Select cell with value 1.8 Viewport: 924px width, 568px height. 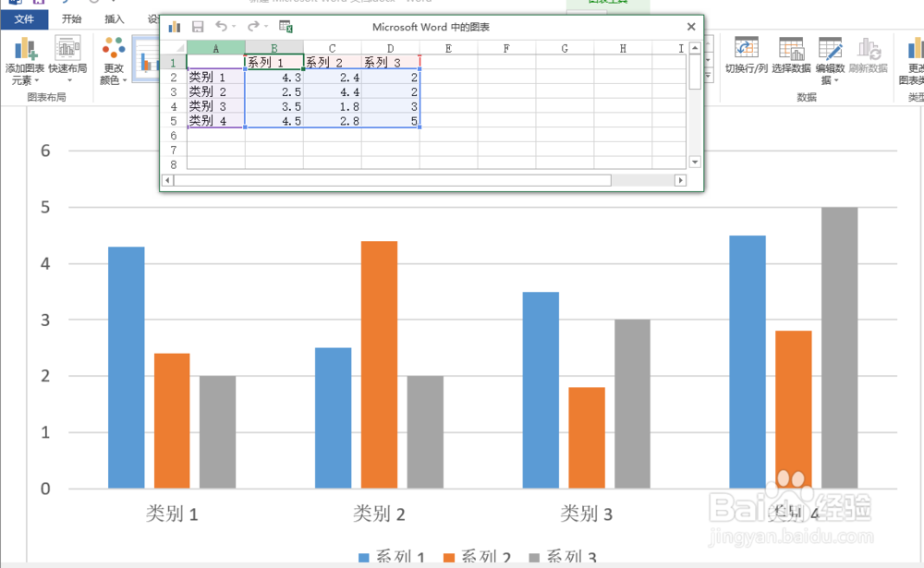coord(333,106)
